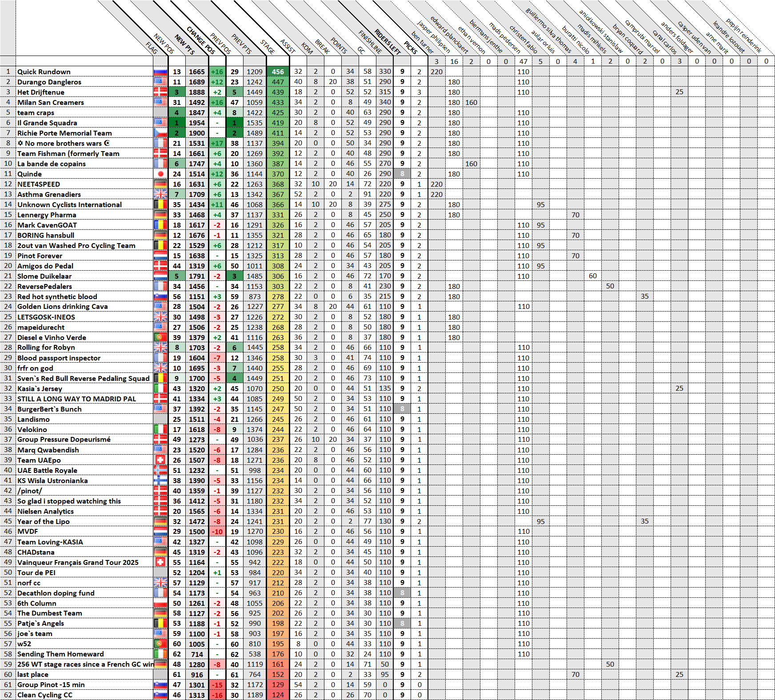Select the "Rolling for Robyn" team name
Image resolution: width=775 pixels, height=700 pixels.
pyautogui.click(x=46, y=347)
